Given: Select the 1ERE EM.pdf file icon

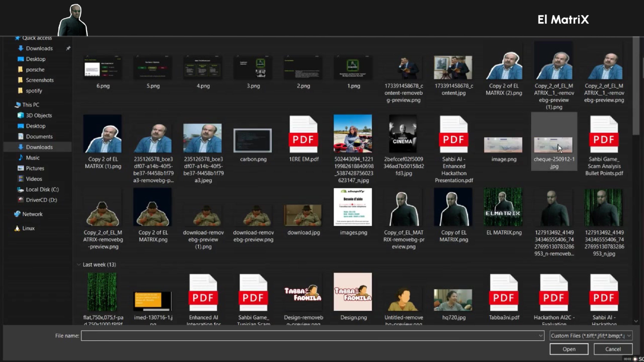Looking at the screenshot, I should [x=303, y=134].
